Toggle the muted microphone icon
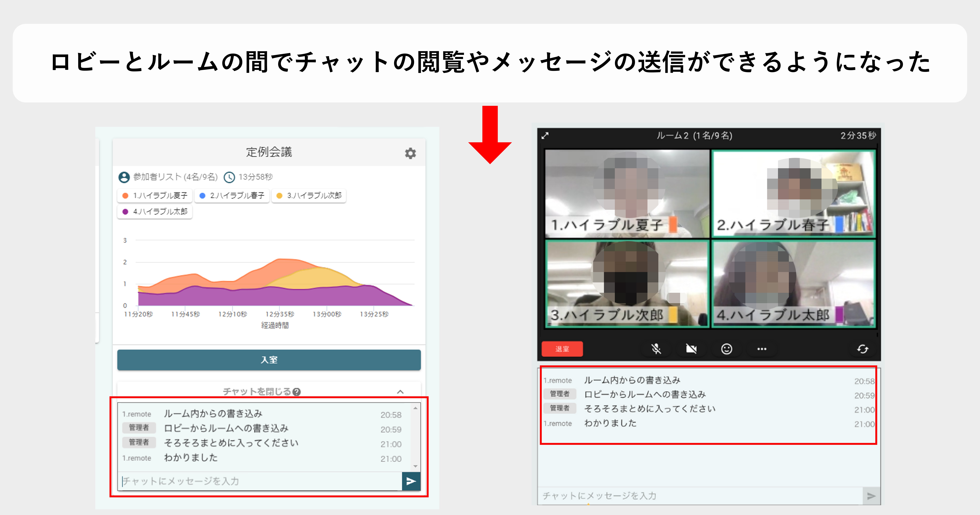The width and height of the screenshot is (980, 515). pyautogui.click(x=656, y=349)
